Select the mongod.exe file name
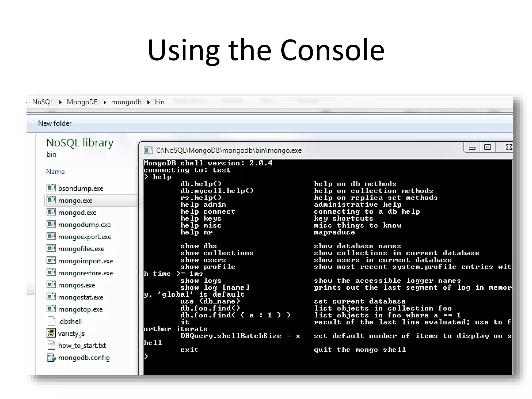The height and width of the screenshot is (399, 532). coord(77,213)
